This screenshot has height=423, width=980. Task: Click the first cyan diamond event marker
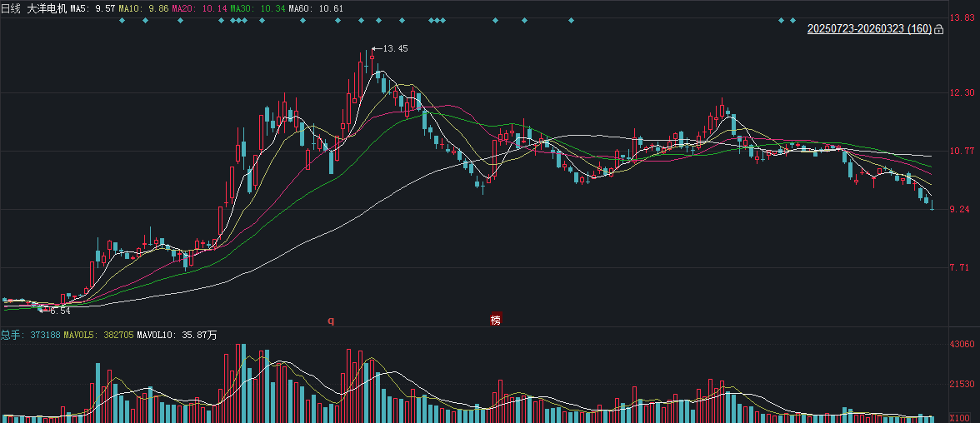pyautogui.click(x=122, y=20)
